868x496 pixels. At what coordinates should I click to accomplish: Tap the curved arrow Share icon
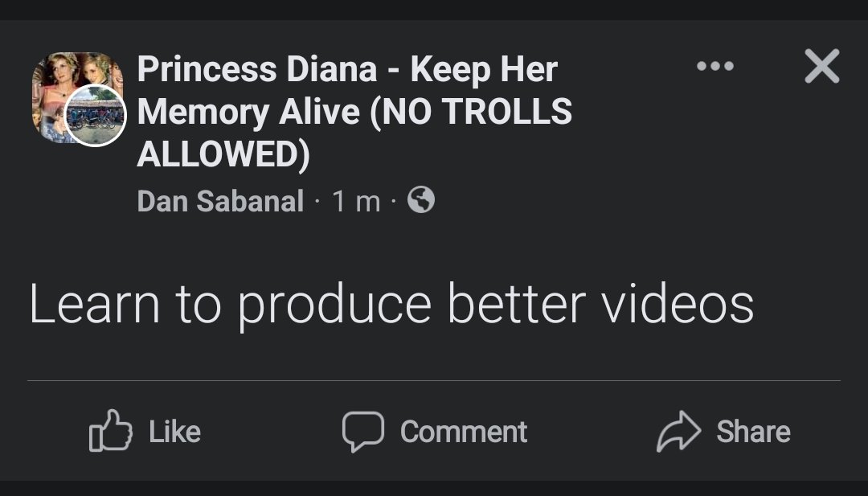click(679, 432)
